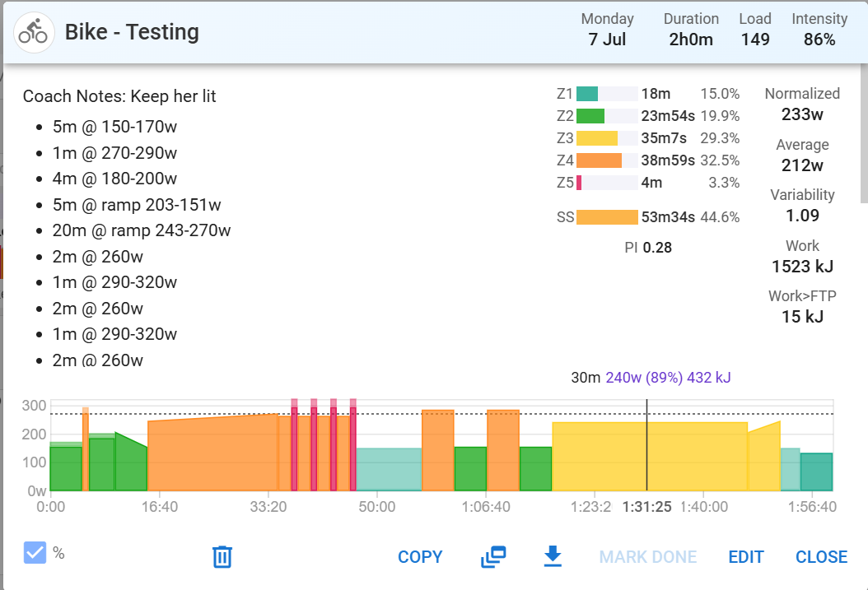868x590 pixels.
Task: Select the Z1 teal zone bar
Action: click(x=587, y=94)
